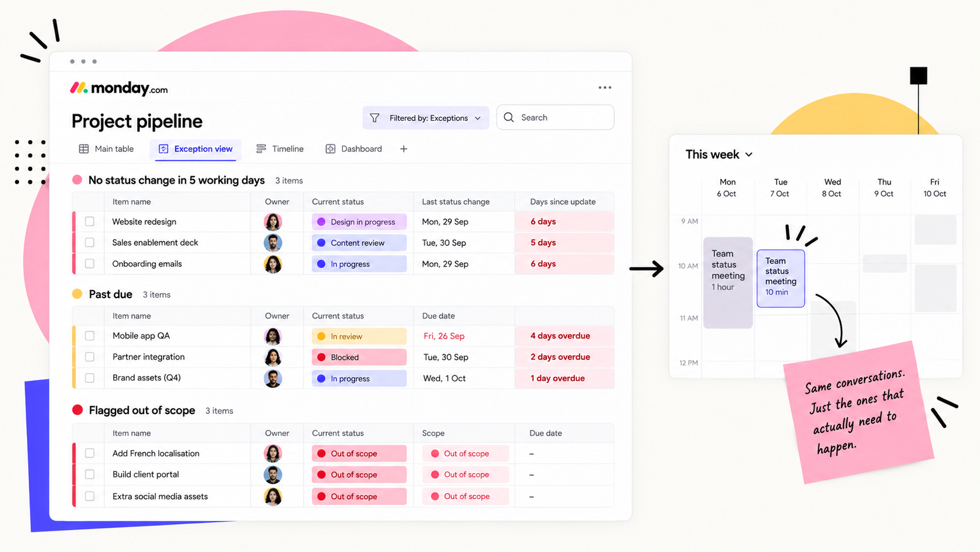Click the monday.com logo
Screen dimensions: 980x552
coord(119,89)
